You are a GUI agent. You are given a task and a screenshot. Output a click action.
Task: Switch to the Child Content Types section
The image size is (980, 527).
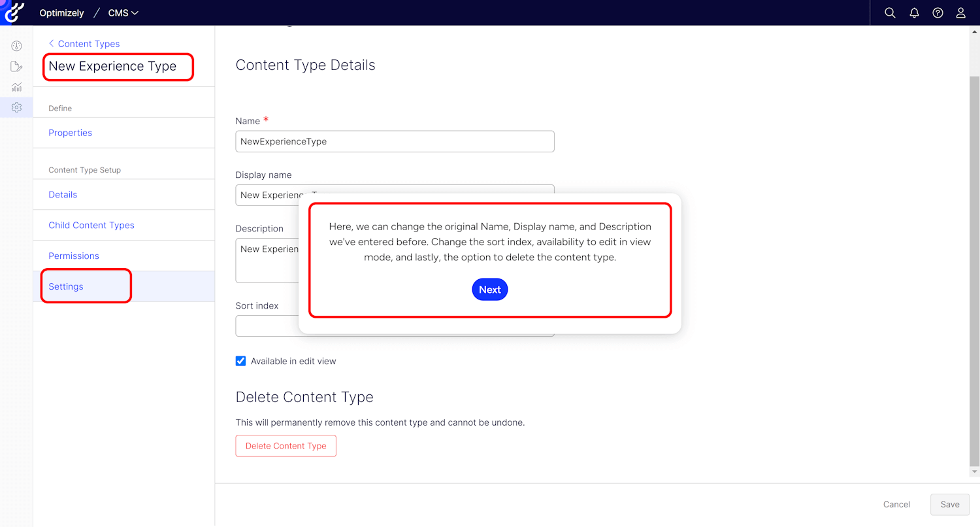(91, 225)
